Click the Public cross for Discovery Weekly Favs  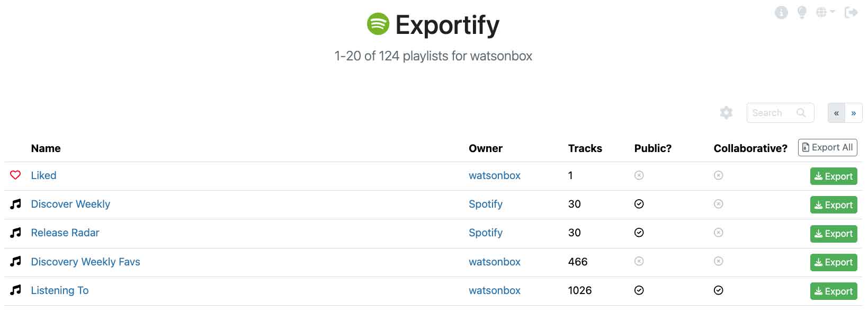pyautogui.click(x=639, y=261)
